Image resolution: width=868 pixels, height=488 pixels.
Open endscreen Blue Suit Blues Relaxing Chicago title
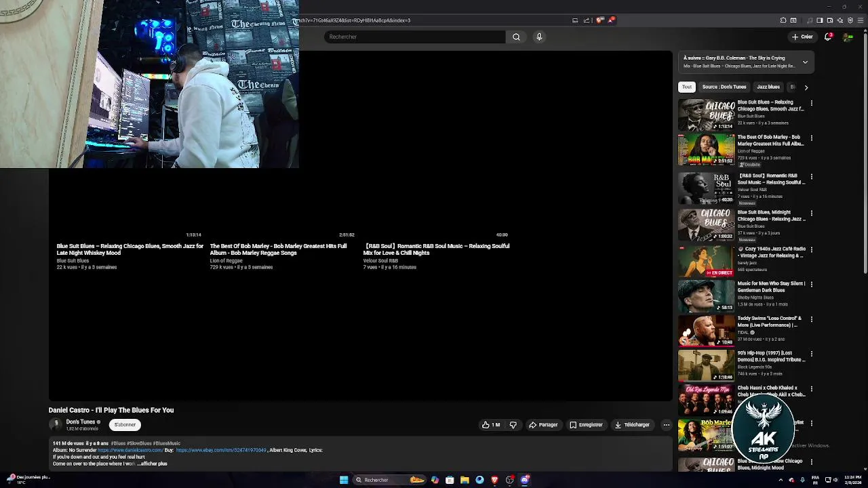pos(130,249)
